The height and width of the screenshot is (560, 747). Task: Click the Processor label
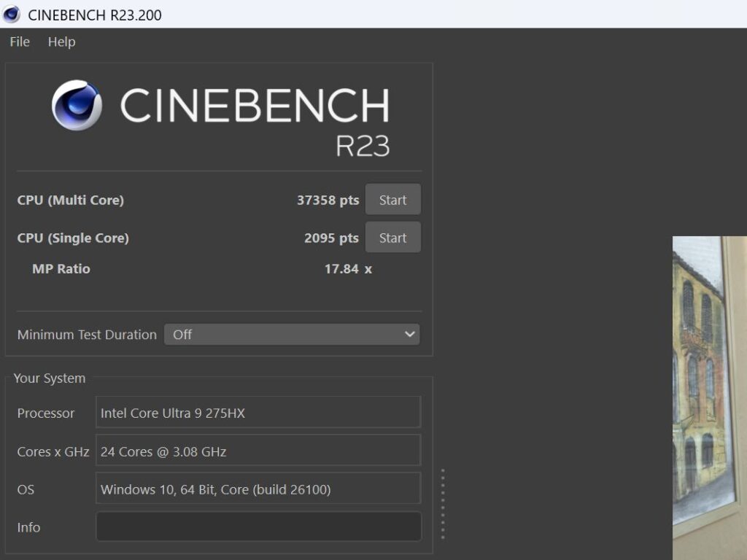(46, 413)
